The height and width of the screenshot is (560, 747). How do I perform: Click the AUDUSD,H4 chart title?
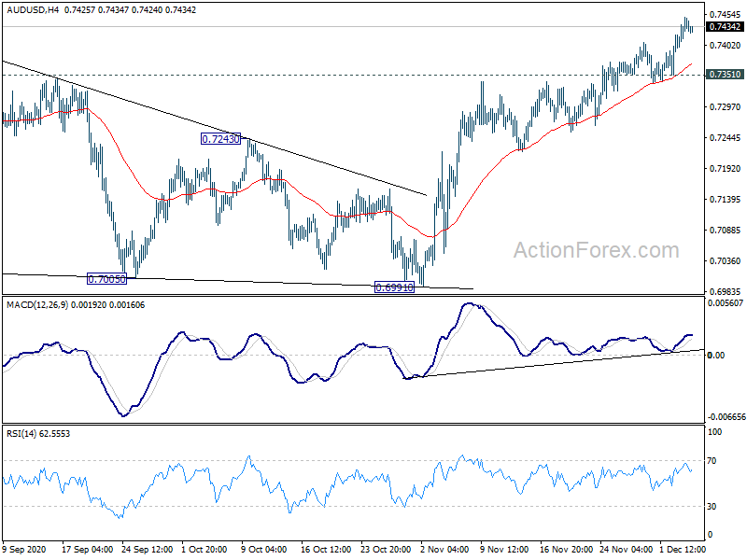click(x=33, y=9)
